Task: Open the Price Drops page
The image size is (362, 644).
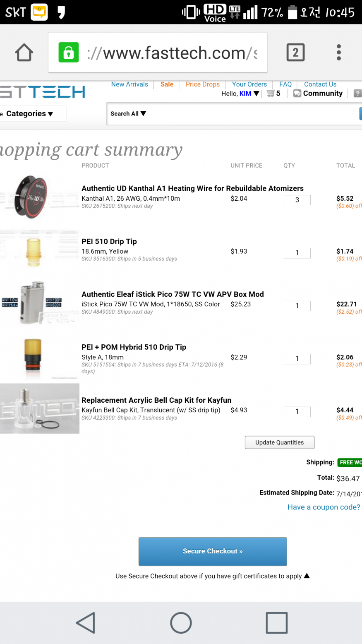Action: pos(203,84)
